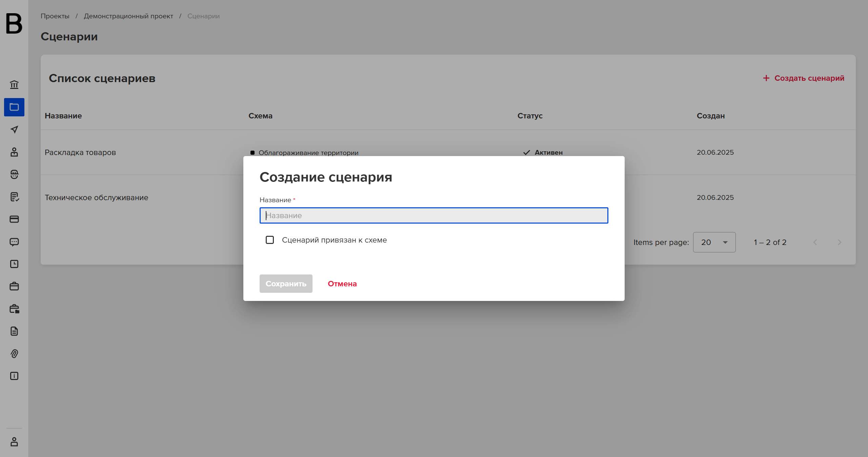The image size is (868, 457).
Task: Open the Items per page dropdown
Action: pos(714,242)
